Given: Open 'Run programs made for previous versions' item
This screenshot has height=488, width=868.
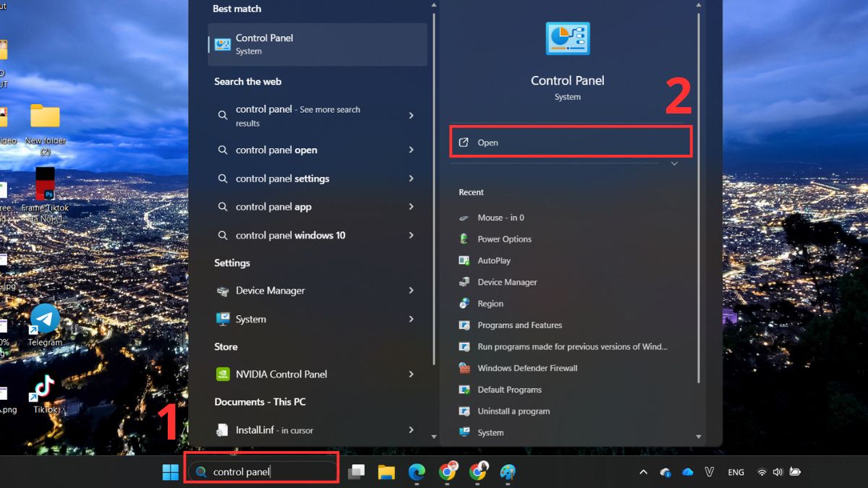Looking at the screenshot, I should pos(571,347).
